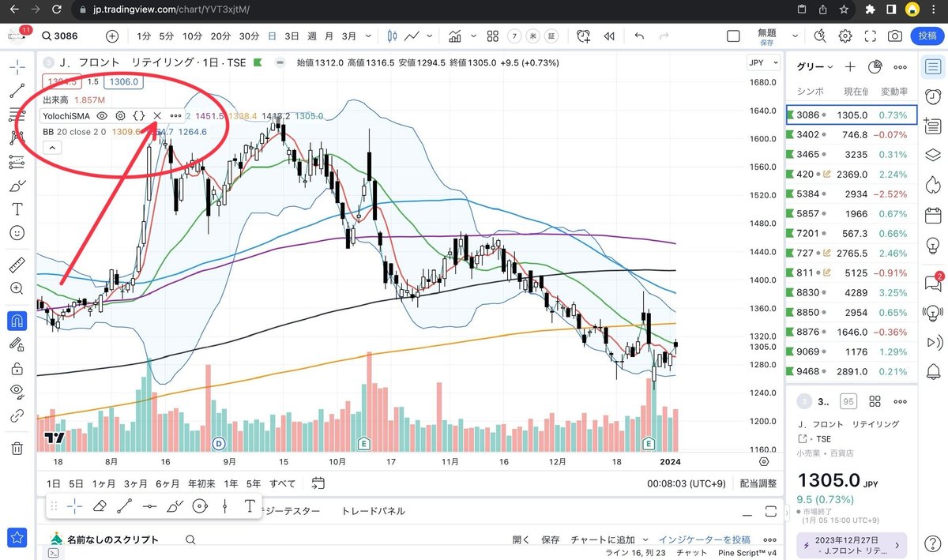Toggle the magnet mode

click(x=17, y=321)
